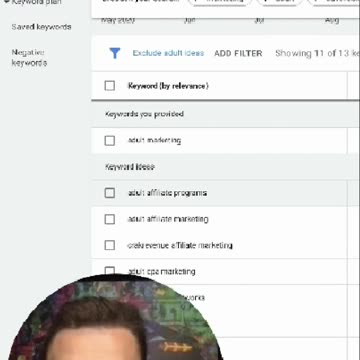
Task: Open Negative keywords in the sidebar
Action: 29,58
